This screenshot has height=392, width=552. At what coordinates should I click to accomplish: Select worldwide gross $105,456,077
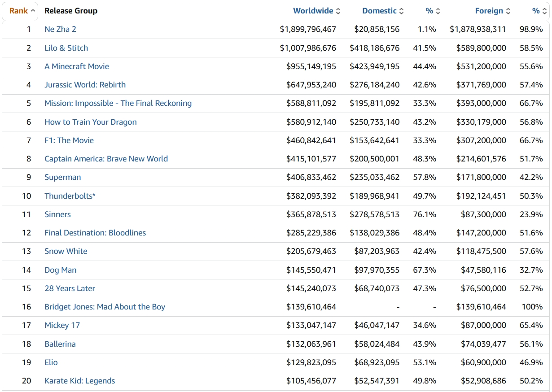[311, 381]
